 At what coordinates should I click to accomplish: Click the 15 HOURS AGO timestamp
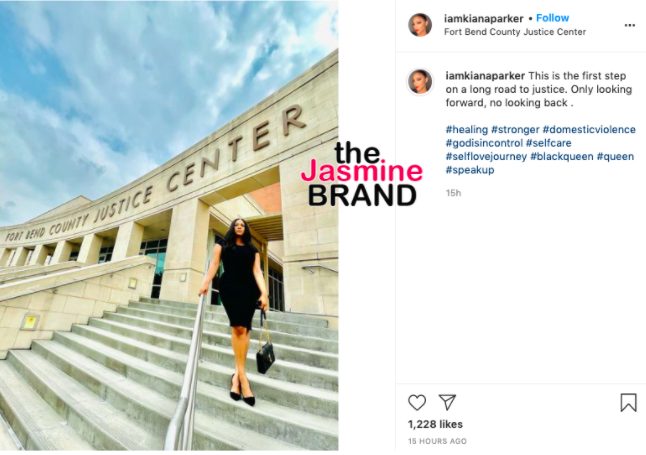coord(437,441)
